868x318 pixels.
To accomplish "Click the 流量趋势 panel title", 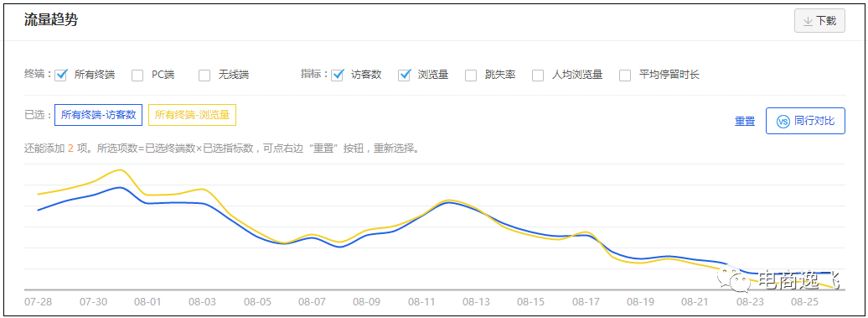I will [51, 20].
